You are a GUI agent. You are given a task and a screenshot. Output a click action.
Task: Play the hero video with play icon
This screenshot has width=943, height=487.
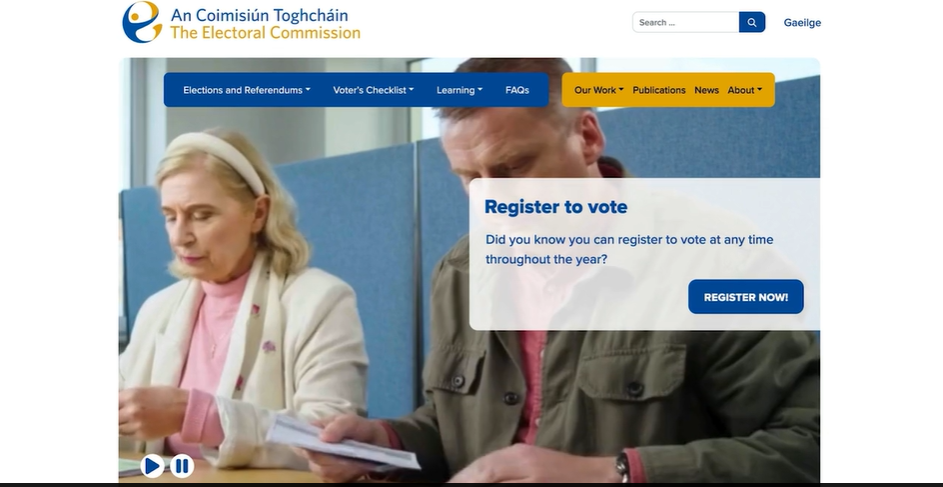pos(152,466)
